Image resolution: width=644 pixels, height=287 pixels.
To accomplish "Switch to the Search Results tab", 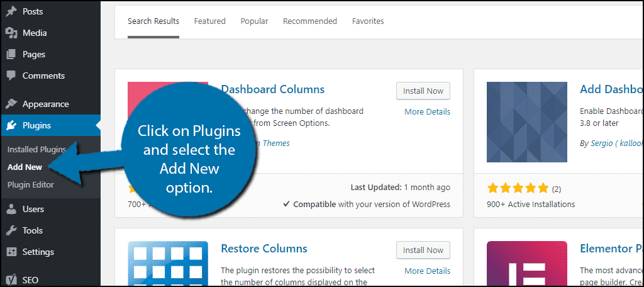I will click(x=153, y=21).
